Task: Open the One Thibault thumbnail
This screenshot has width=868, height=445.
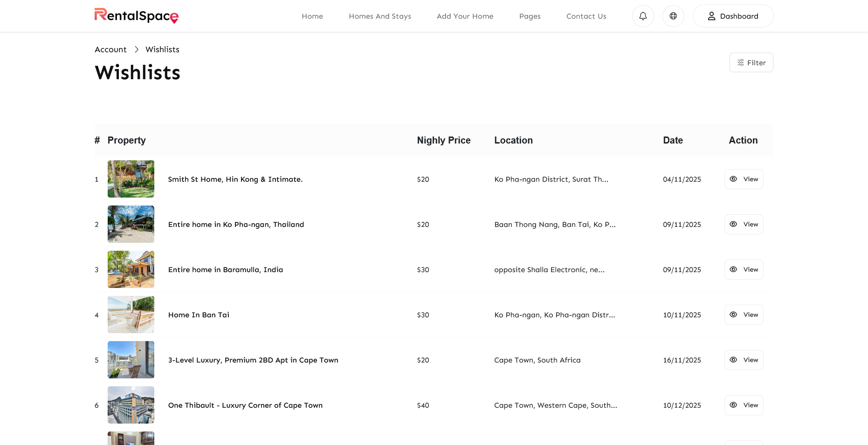Action: click(131, 405)
